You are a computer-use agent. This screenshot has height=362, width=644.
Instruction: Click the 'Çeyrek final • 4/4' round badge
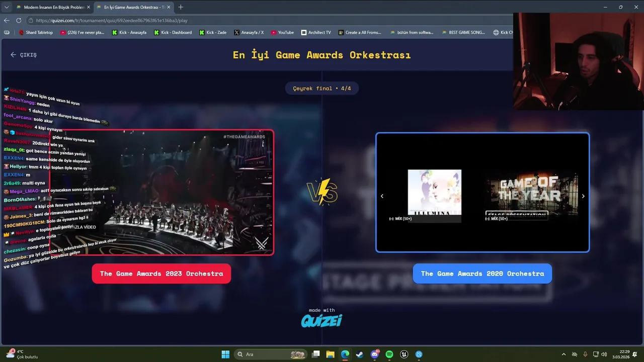point(322,88)
